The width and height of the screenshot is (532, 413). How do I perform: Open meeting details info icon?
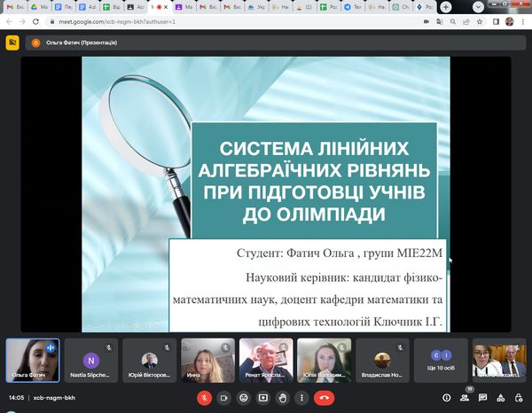446,398
